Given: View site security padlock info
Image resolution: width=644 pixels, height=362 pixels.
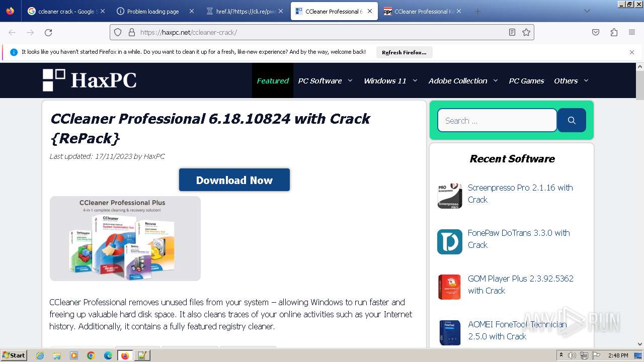Looking at the screenshot, I should coord(132,32).
